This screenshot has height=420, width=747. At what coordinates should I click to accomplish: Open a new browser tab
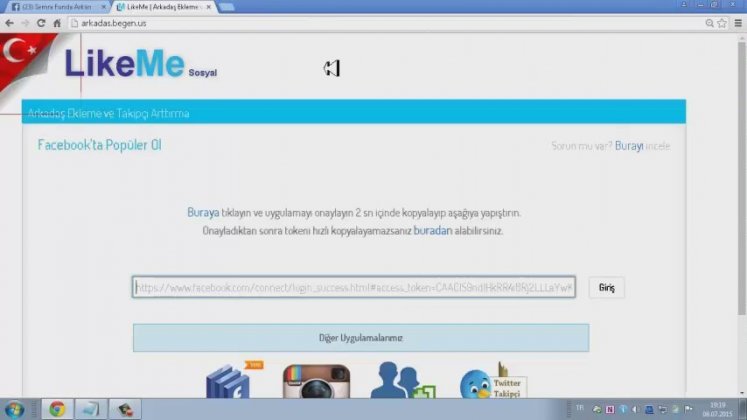(x=227, y=7)
